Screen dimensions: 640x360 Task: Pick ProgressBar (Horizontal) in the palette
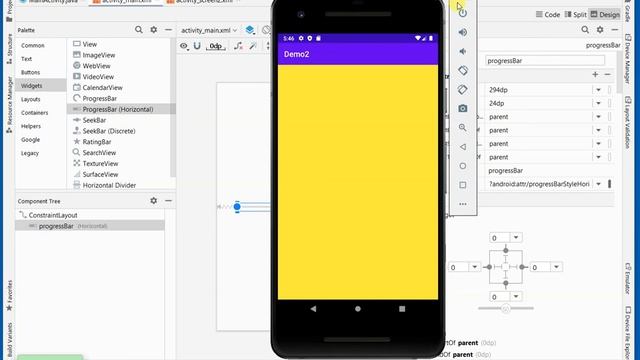pos(118,109)
